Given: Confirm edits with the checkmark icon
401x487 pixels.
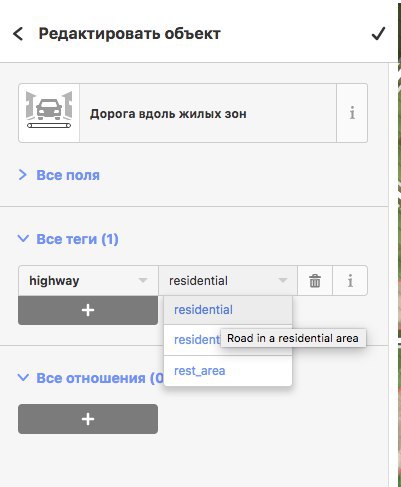Looking at the screenshot, I should coord(378,34).
